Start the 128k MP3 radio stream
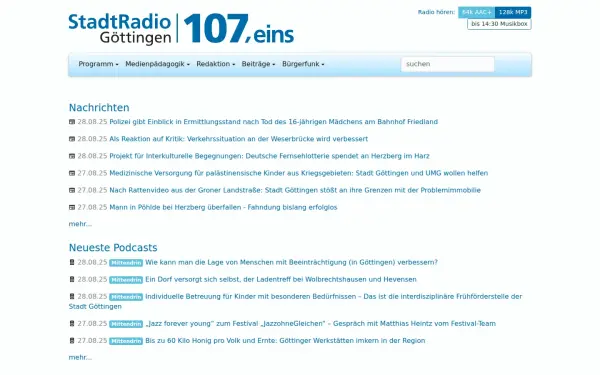Image resolution: width=600 pixels, height=375 pixels. click(x=513, y=13)
